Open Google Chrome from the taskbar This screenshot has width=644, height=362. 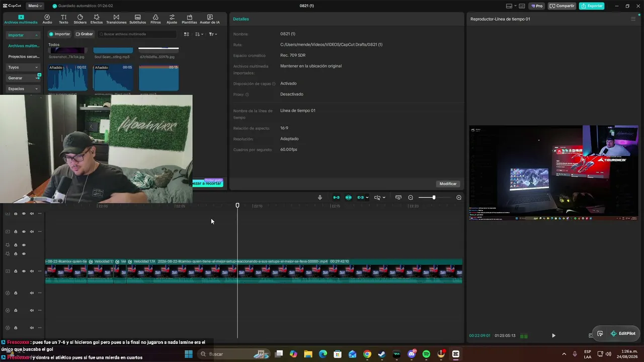pos(367,354)
